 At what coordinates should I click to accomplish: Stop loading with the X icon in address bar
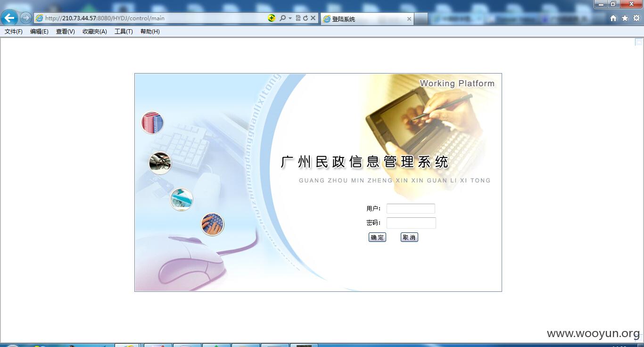[x=313, y=18]
